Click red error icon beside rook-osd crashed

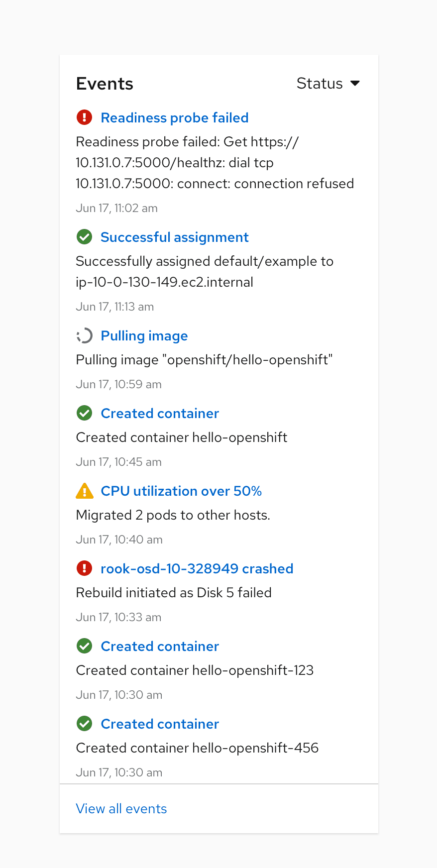pos(84,568)
